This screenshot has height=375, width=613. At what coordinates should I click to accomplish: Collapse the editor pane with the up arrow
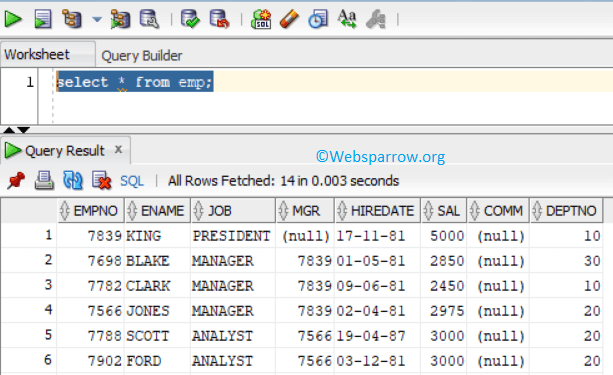[9, 130]
